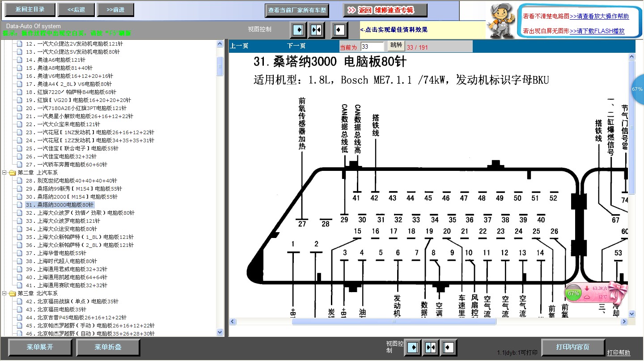Click the page number input field showing 33
This screenshot has height=361, width=644.
pos(372,47)
